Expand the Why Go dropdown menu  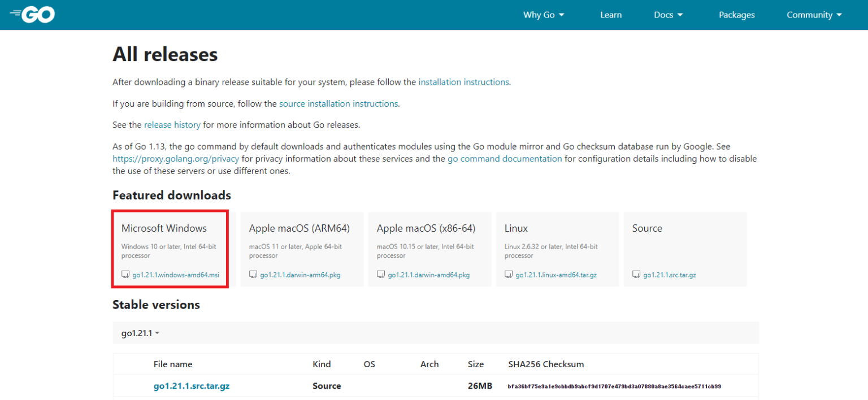coord(543,15)
